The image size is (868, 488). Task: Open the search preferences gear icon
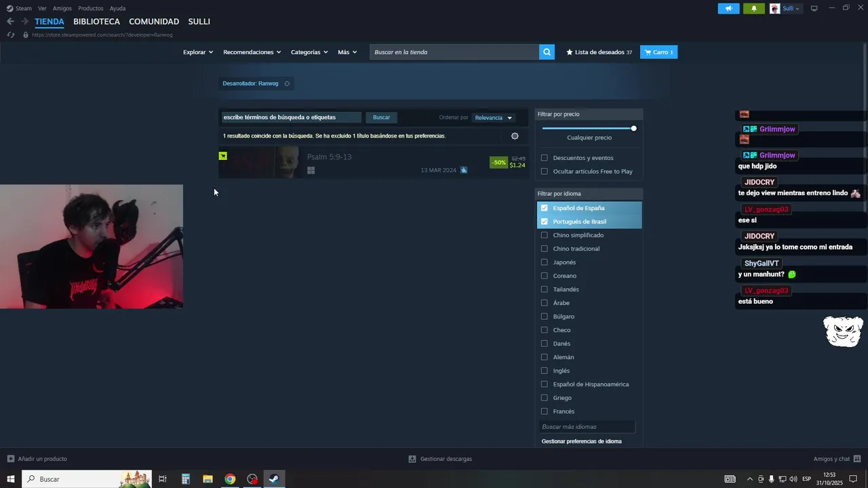click(515, 136)
